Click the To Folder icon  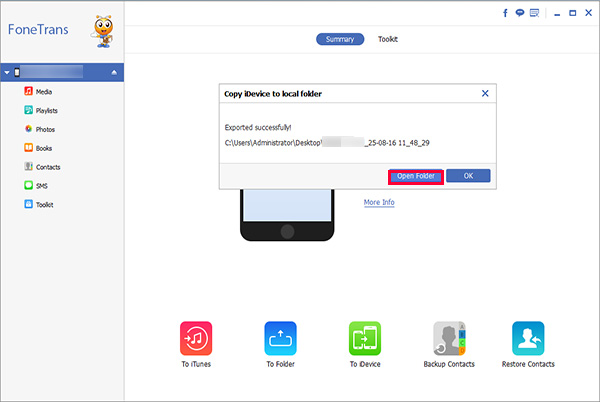click(x=280, y=339)
